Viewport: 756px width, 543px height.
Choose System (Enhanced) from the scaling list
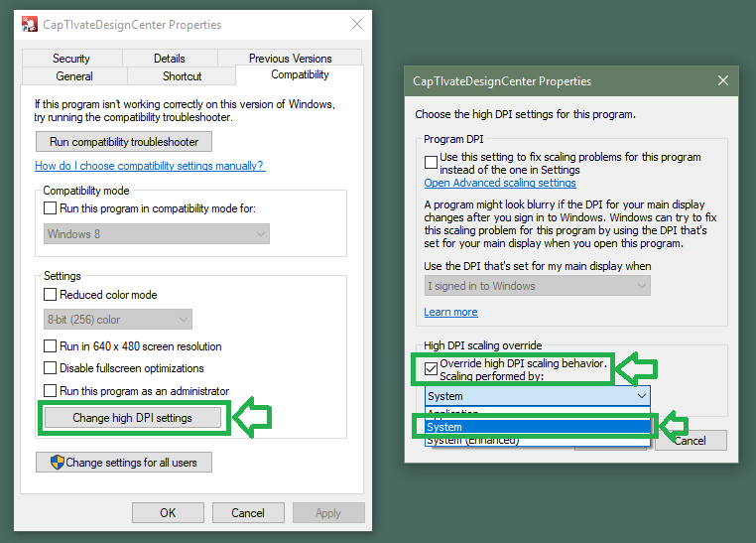537,441
